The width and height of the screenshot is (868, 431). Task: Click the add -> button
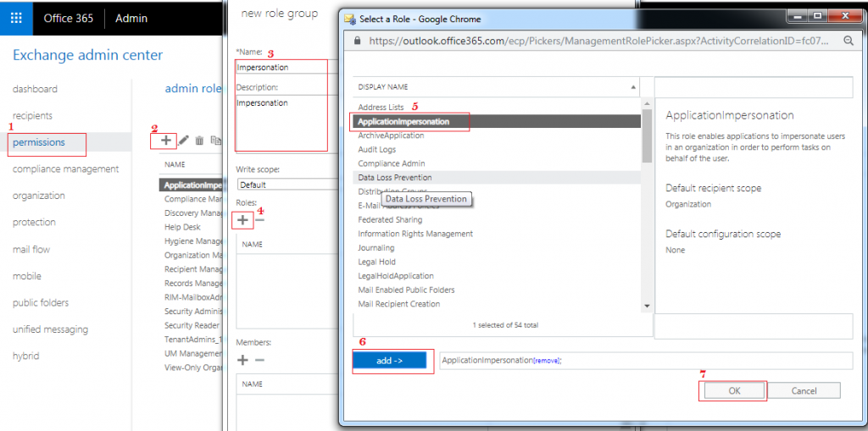[389, 360]
